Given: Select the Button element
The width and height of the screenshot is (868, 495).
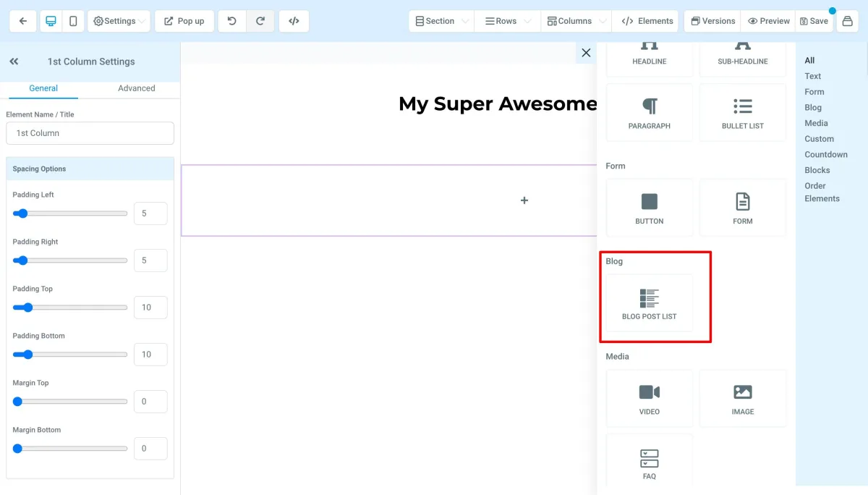Looking at the screenshot, I should tap(650, 208).
